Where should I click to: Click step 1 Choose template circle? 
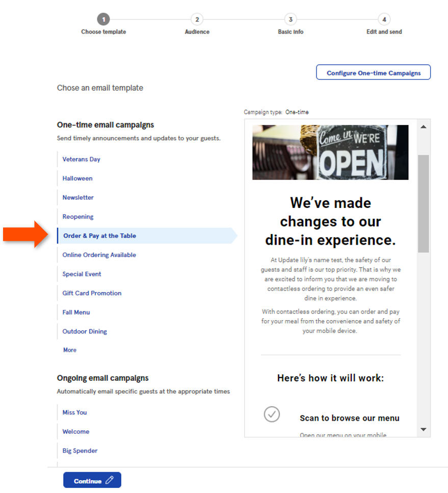point(103,19)
